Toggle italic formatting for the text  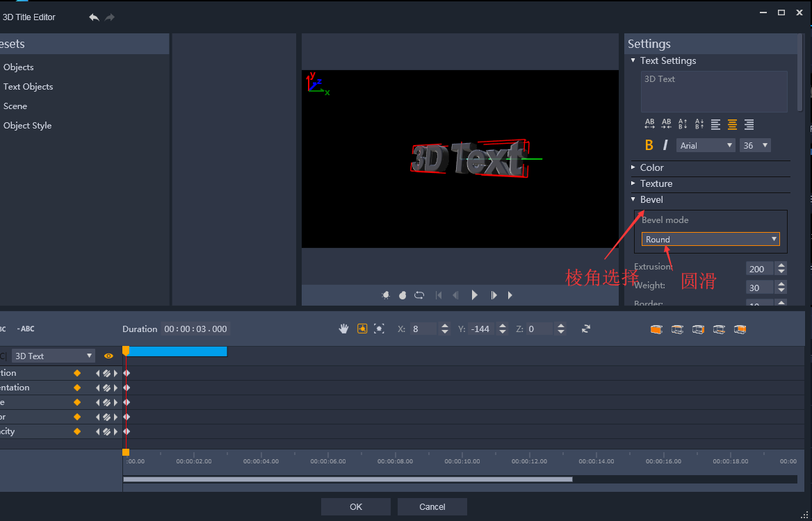[665, 145]
